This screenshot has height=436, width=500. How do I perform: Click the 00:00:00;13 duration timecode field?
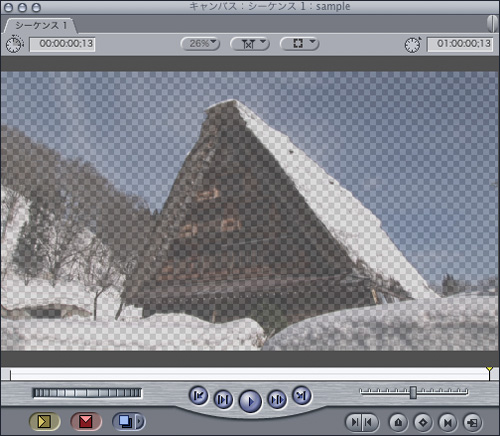[62, 44]
